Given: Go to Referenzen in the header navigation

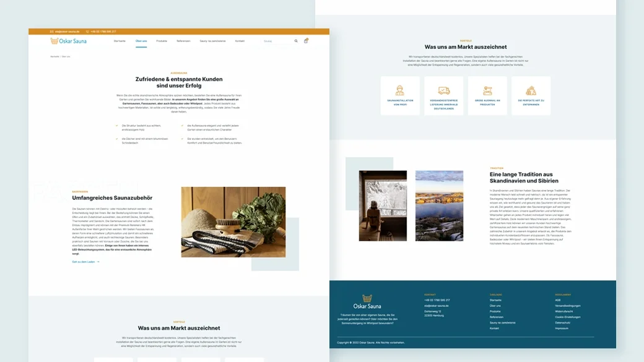Looking at the screenshot, I should coord(183,41).
